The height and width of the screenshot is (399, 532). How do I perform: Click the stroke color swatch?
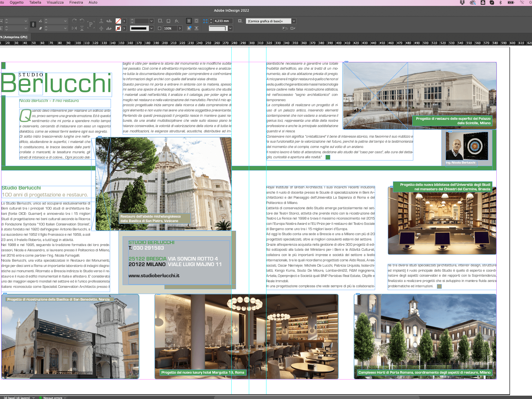click(x=118, y=28)
